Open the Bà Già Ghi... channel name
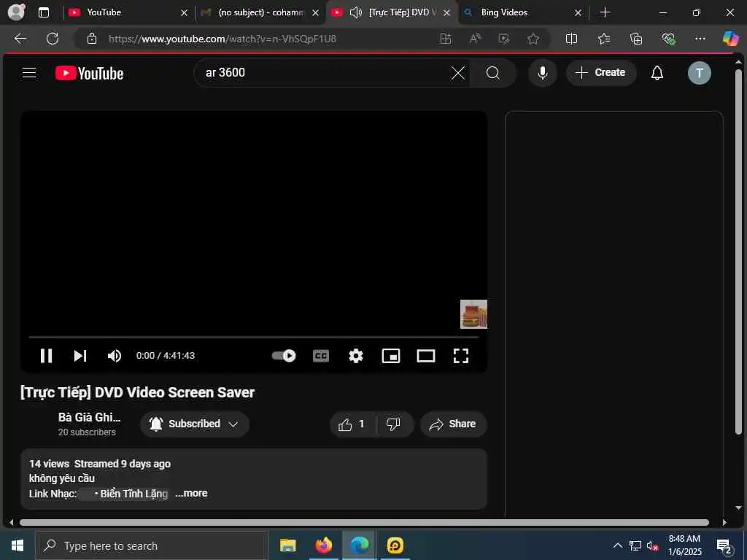This screenshot has width=747, height=560. pos(90,418)
